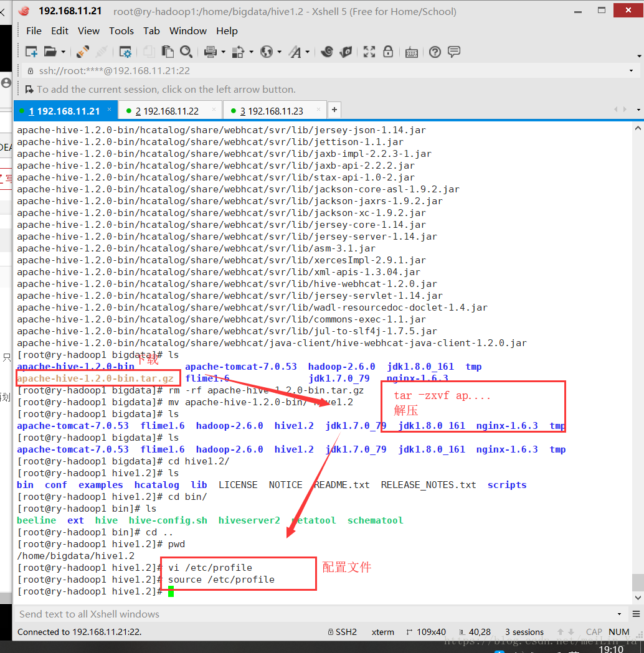Click the 3 sessions status entry
Image resolution: width=644 pixels, height=653 pixels.
524,632
